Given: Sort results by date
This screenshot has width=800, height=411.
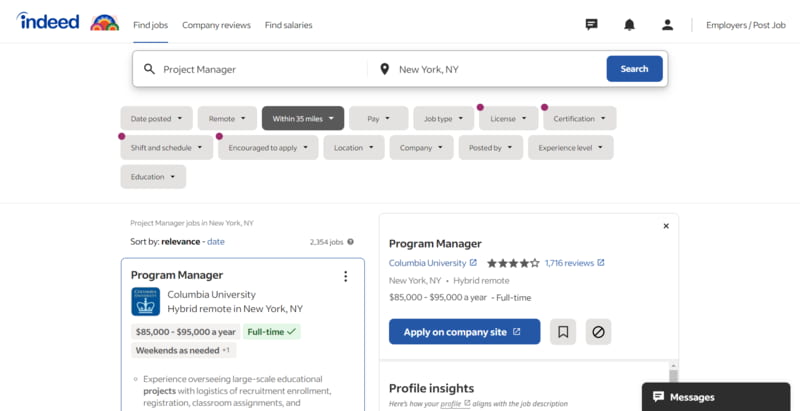Looking at the screenshot, I should (216, 242).
